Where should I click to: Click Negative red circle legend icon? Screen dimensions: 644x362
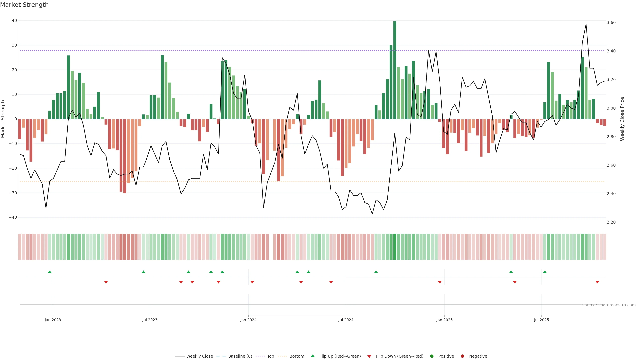(462, 356)
